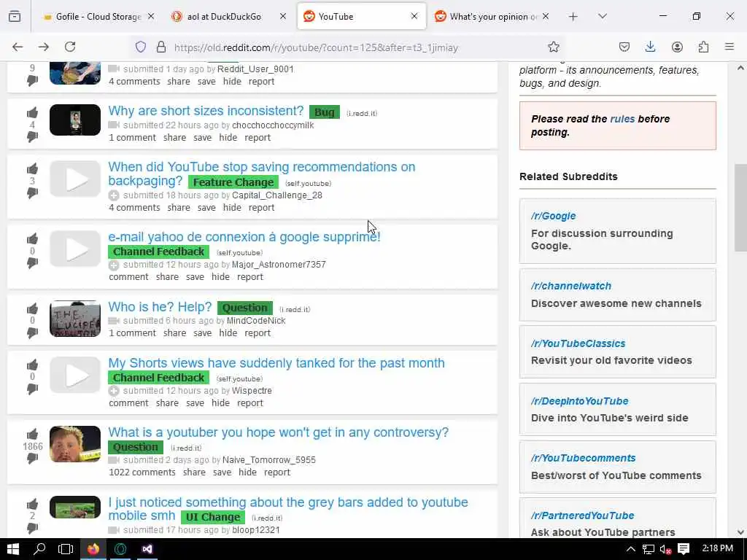Upvote 'youtuber you hope won't get in controversy' post
Screen dimensions: 747x560
[32, 435]
